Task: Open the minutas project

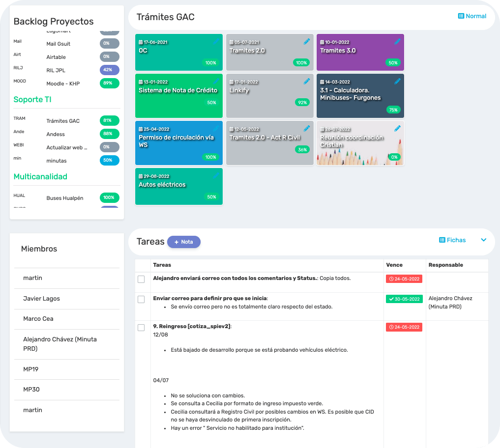Action: (x=57, y=161)
